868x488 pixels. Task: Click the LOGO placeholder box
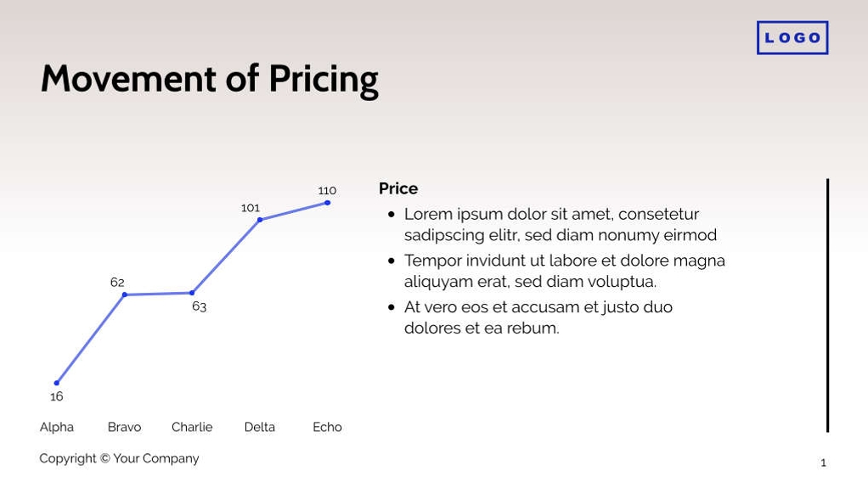pyautogui.click(x=792, y=38)
